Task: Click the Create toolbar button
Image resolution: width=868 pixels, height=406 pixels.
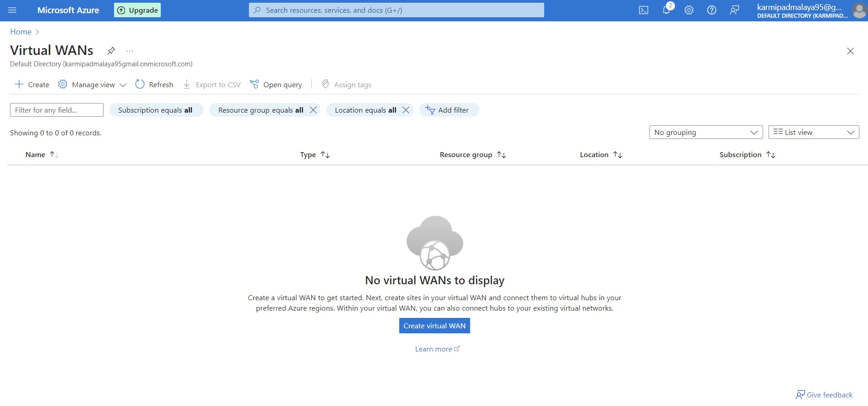Action: pos(32,84)
